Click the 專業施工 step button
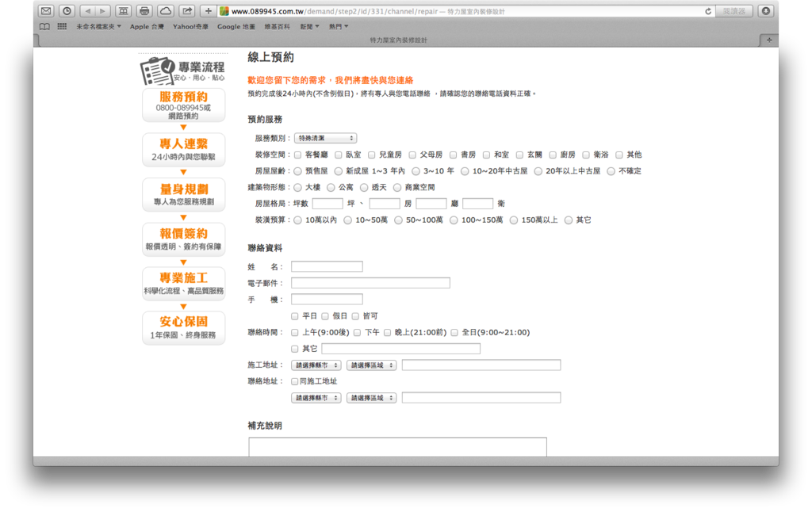 tap(183, 283)
